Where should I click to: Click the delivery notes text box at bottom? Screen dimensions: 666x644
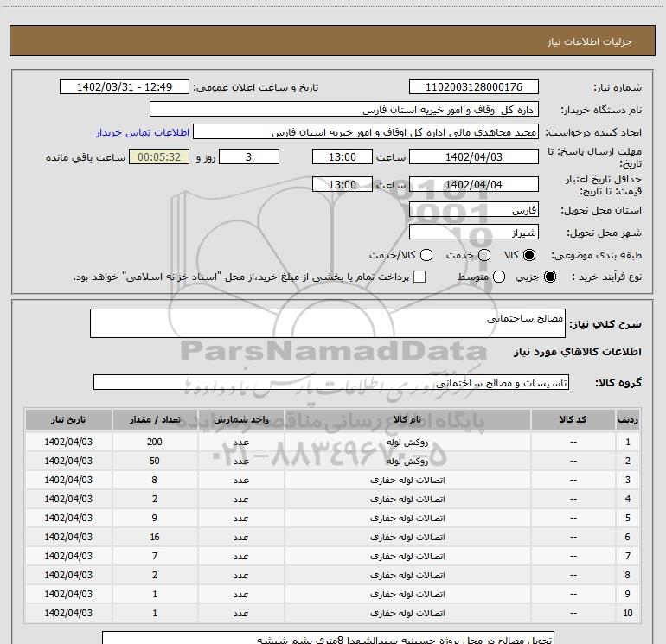[329, 638]
